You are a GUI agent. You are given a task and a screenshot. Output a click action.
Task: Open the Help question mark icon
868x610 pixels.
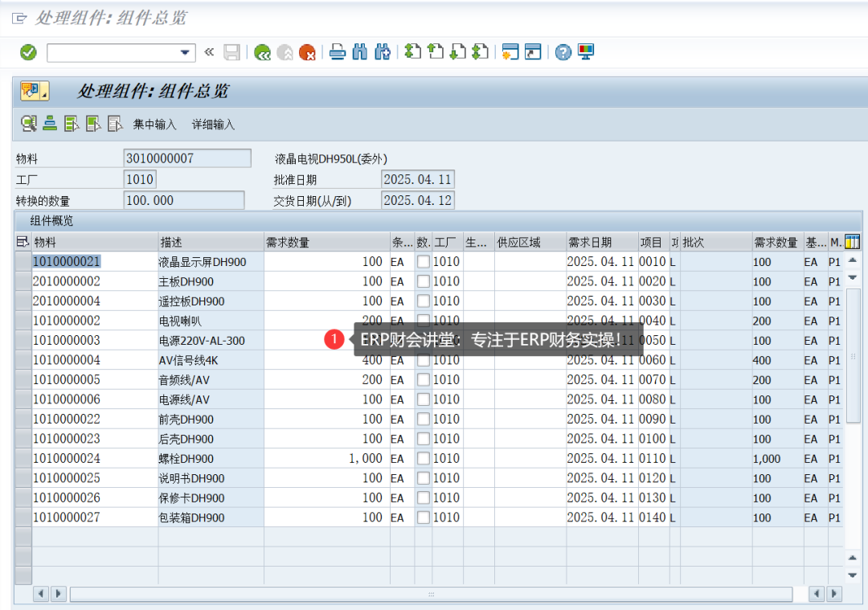coord(563,52)
